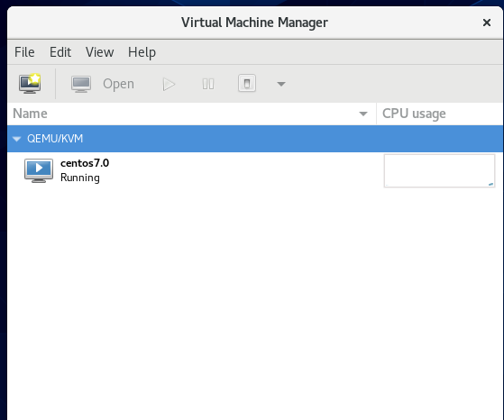Expand the shutdown options dropdown arrow
504x420 pixels.
tap(281, 84)
